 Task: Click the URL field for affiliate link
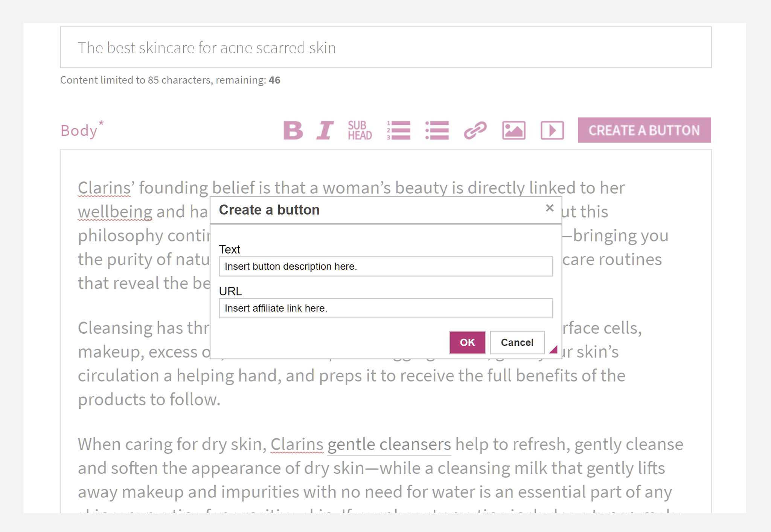coord(385,308)
